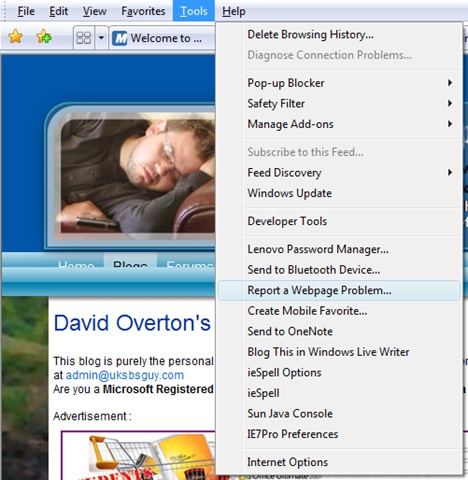Open the Favorites Center star icon

click(15, 37)
